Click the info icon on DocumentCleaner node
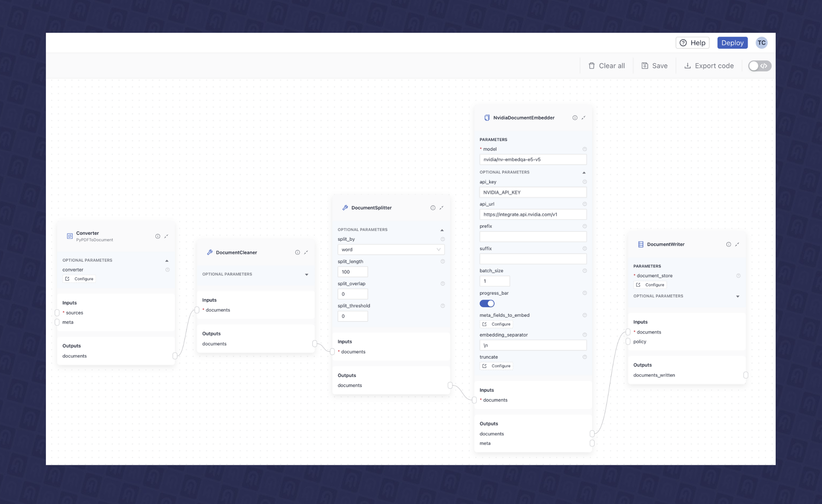The image size is (822, 504). [x=297, y=252]
